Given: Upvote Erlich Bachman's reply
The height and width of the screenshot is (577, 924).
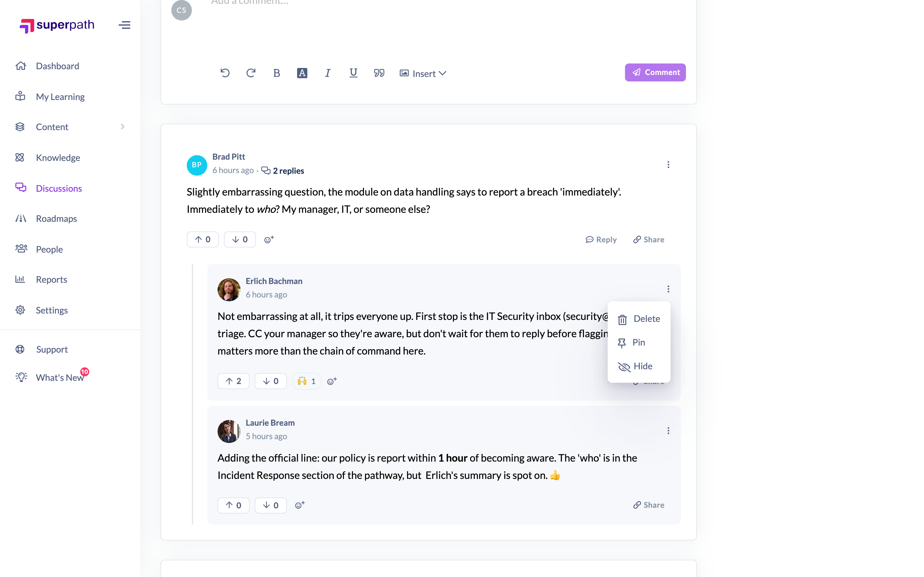Looking at the screenshot, I should (233, 381).
